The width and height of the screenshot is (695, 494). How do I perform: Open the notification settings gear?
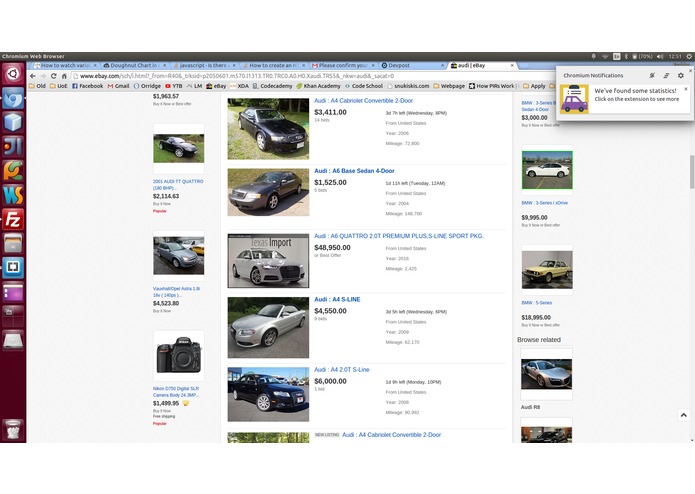tap(681, 75)
